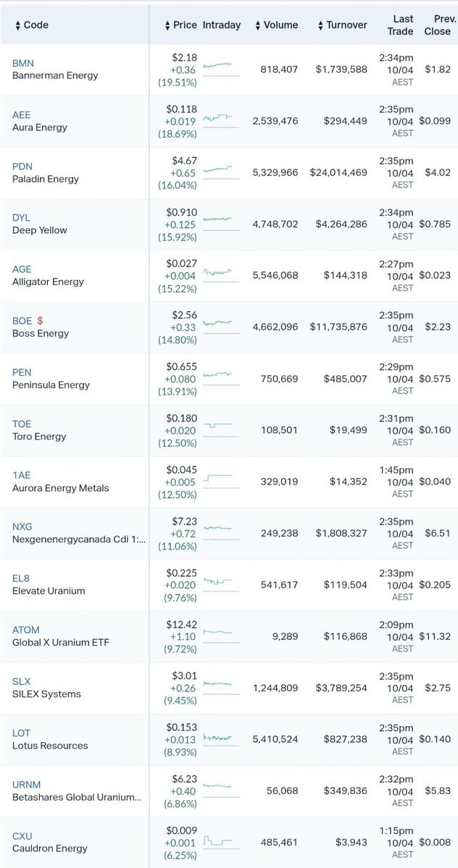The image size is (458, 868).
Task: Open the ATOM Global X Uranium ETF link
Action: [x=26, y=630]
